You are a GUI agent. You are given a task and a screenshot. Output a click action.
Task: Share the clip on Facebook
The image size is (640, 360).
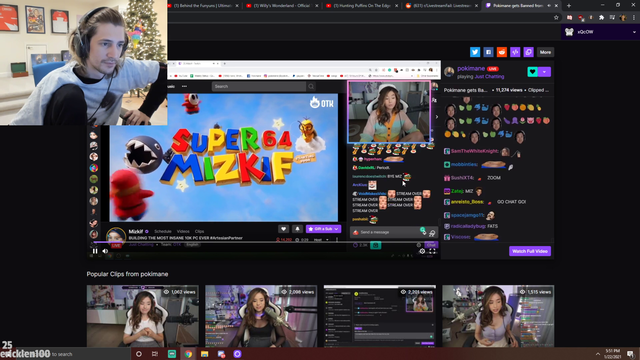(488, 52)
